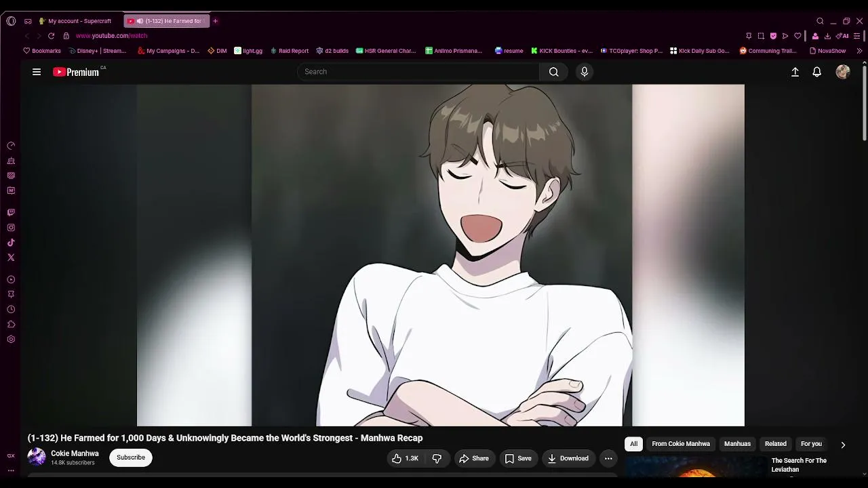The width and height of the screenshot is (868, 488).
Task: Click the page vertical scrollbar
Action: 865,102
